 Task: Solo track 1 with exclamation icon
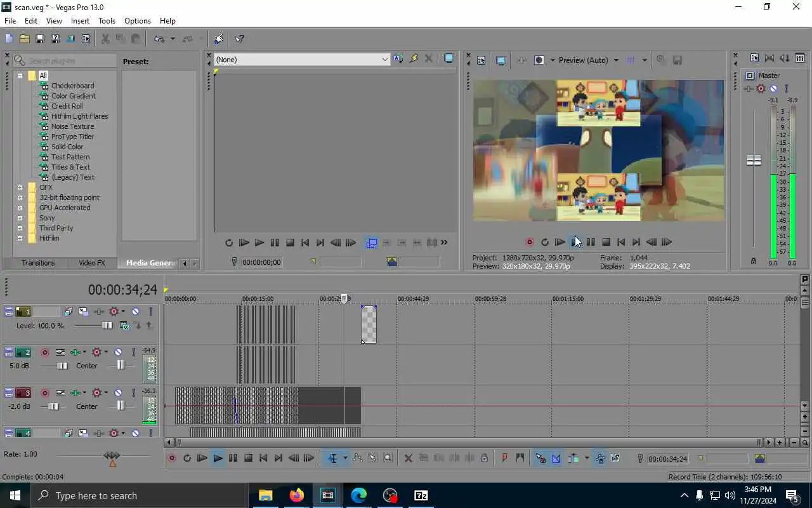pyautogui.click(x=150, y=311)
